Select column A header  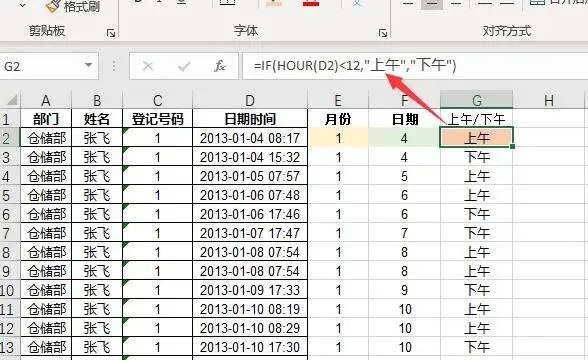tap(46, 100)
